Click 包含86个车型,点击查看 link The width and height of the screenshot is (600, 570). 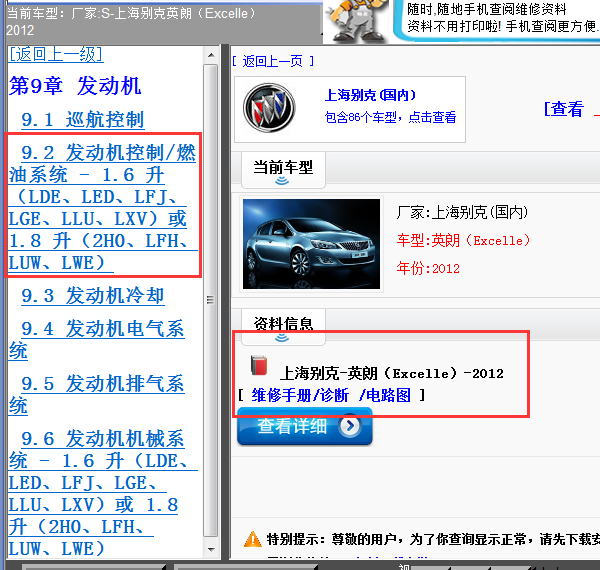[x=390, y=117]
